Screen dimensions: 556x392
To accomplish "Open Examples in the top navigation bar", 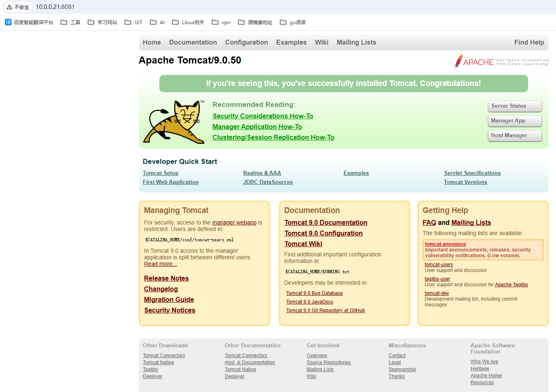I will tap(291, 42).
